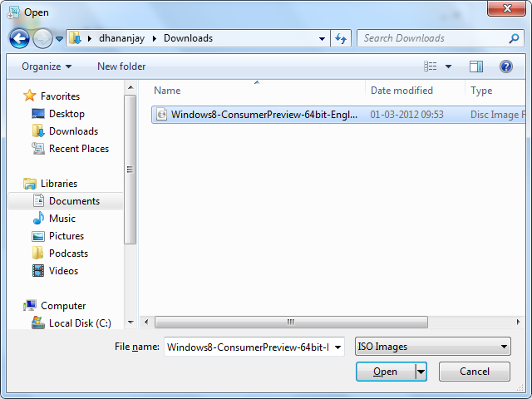Open the Pictures library
This screenshot has height=399, width=532.
click(x=66, y=236)
